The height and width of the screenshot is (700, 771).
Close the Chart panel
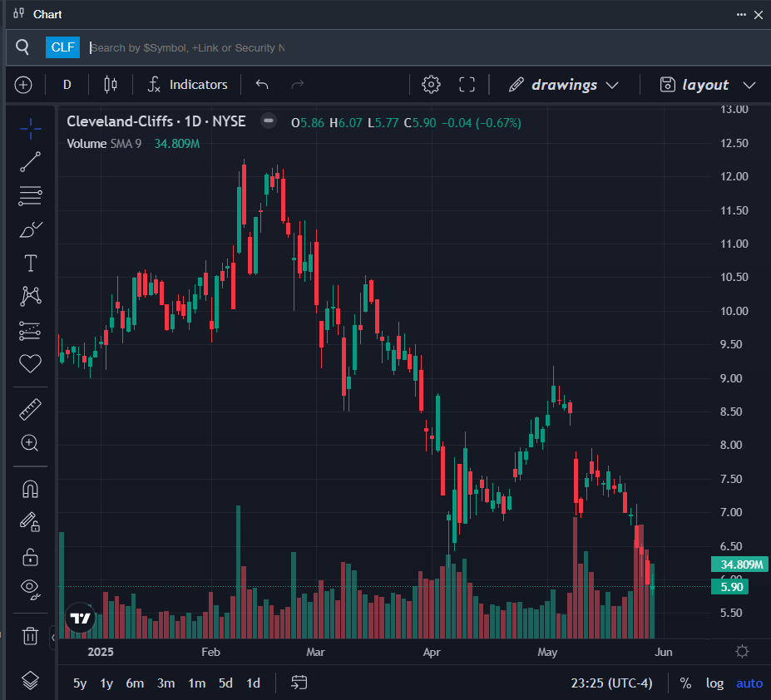click(x=759, y=15)
